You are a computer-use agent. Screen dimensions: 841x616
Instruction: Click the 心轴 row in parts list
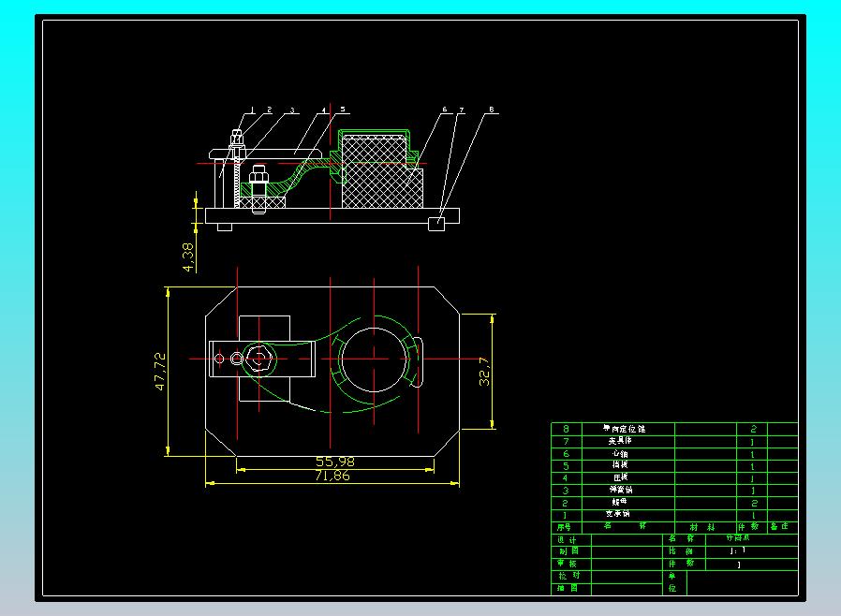pyautogui.click(x=674, y=453)
